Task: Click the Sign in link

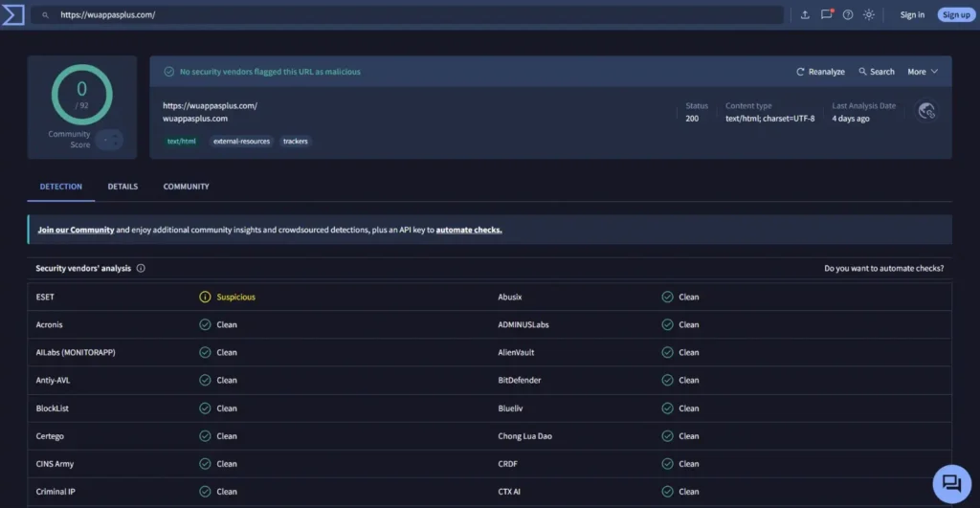Action: (912, 15)
